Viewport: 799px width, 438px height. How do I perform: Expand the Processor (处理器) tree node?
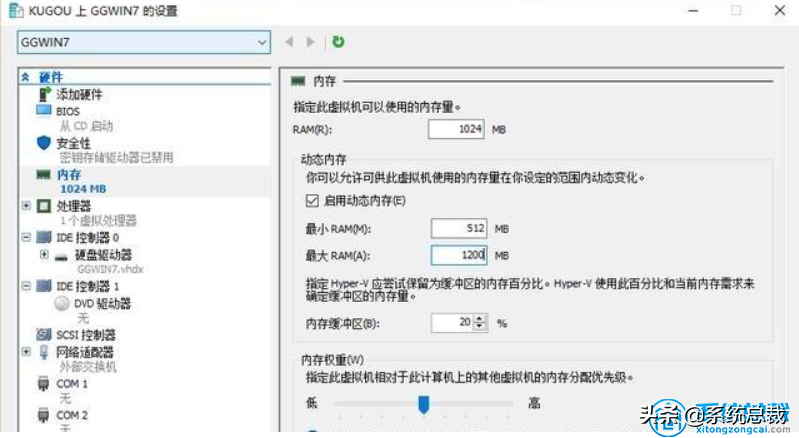click(x=26, y=206)
